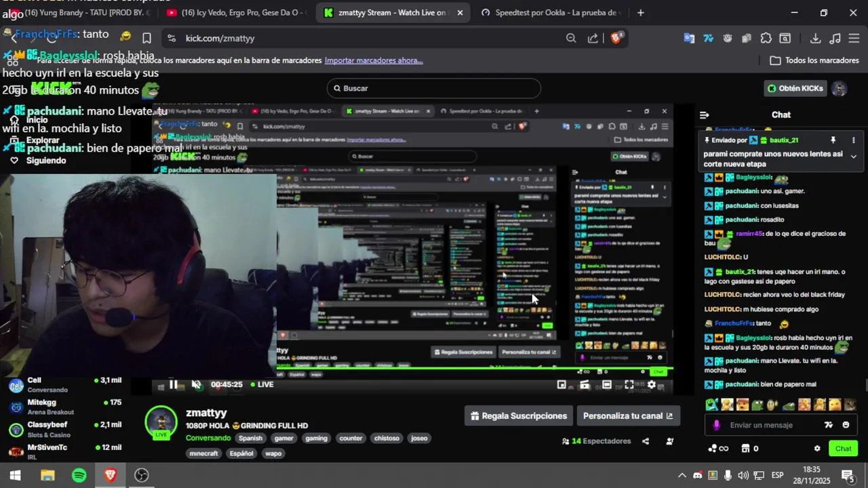
Task: Click the Buscar search box
Action: [x=434, y=88]
